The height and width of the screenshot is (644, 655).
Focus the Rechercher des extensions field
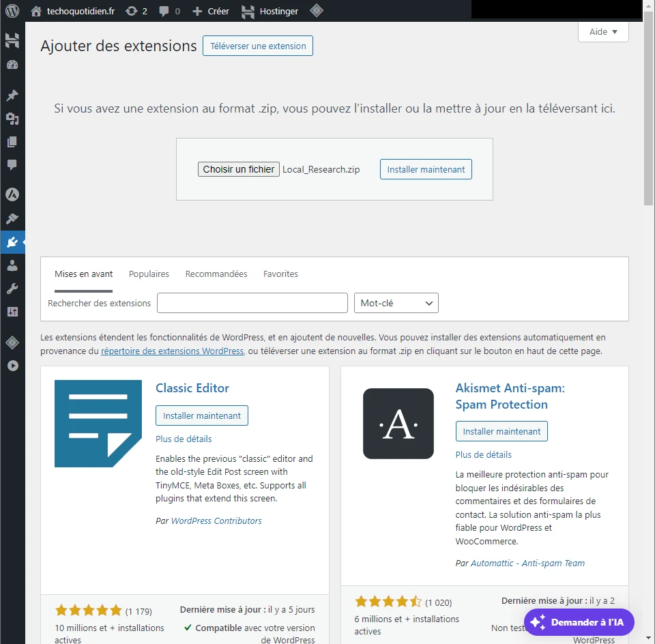252,303
